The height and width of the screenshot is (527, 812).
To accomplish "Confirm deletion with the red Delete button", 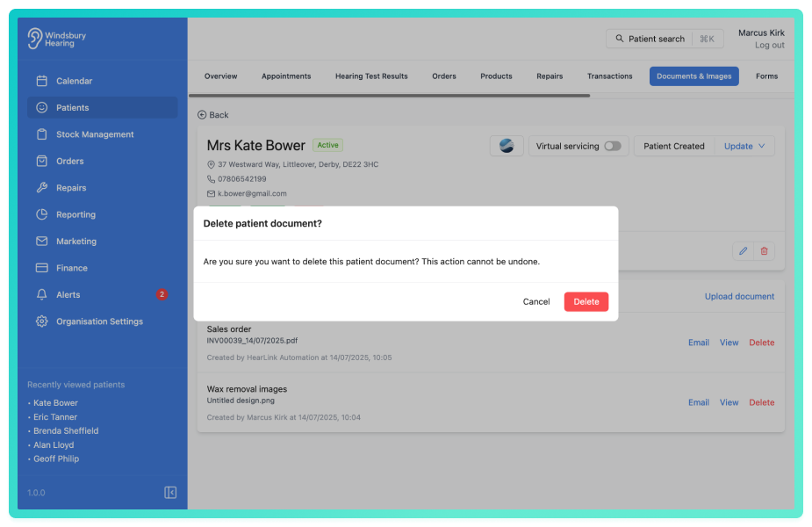I will point(586,301).
